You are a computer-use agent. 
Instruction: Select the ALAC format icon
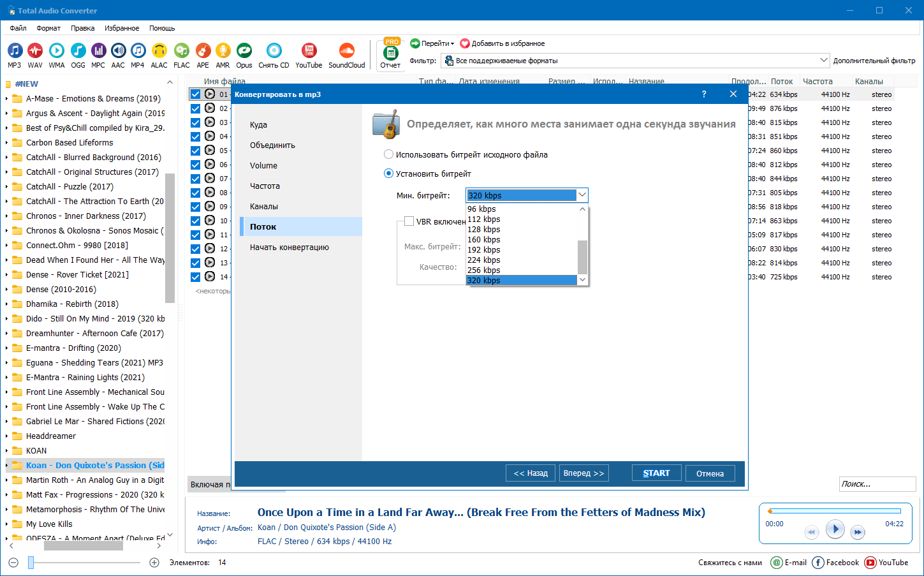pos(159,55)
